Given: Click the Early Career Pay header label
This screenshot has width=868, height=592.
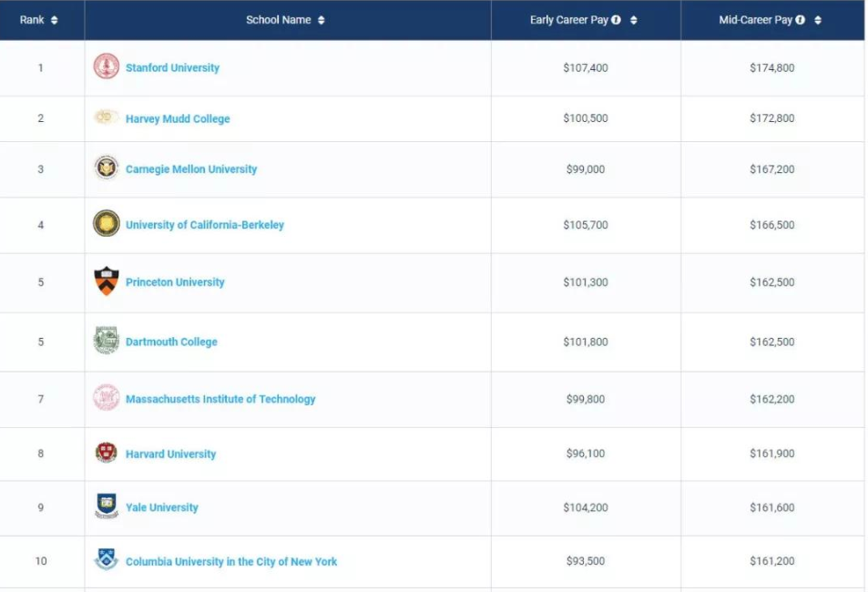Looking at the screenshot, I should click(569, 20).
